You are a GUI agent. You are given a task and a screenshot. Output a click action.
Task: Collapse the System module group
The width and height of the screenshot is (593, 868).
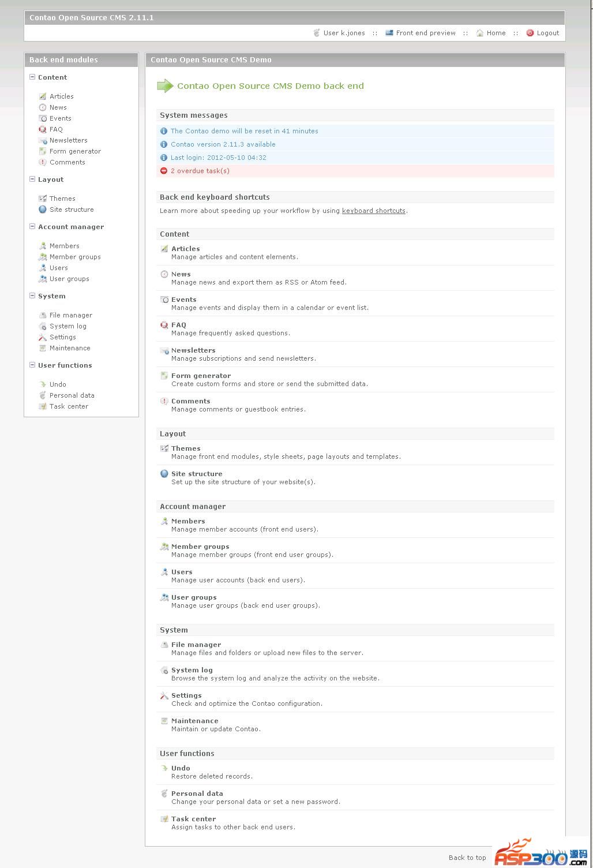coord(32,295)
